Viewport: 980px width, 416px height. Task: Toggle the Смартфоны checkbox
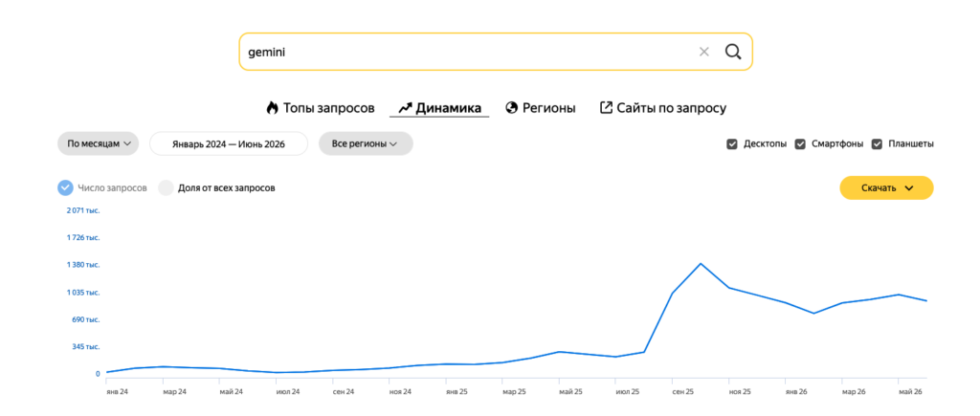[800, 144]
